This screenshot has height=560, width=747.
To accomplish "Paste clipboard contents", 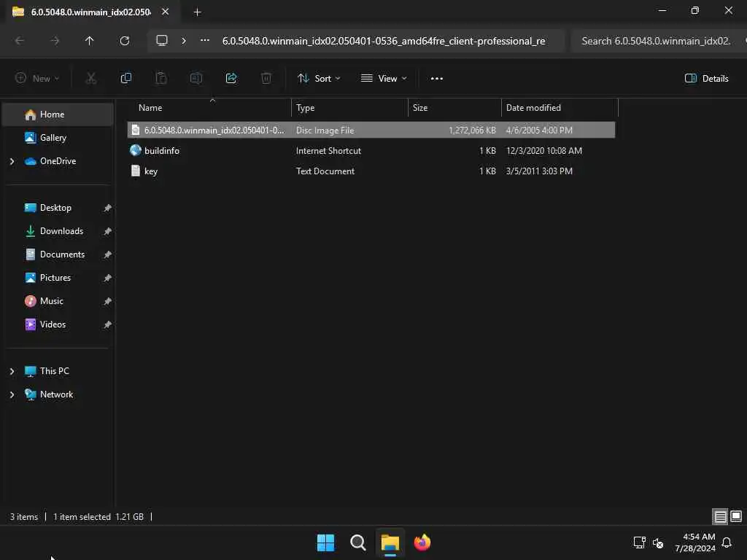I will [x=161, y=78].
